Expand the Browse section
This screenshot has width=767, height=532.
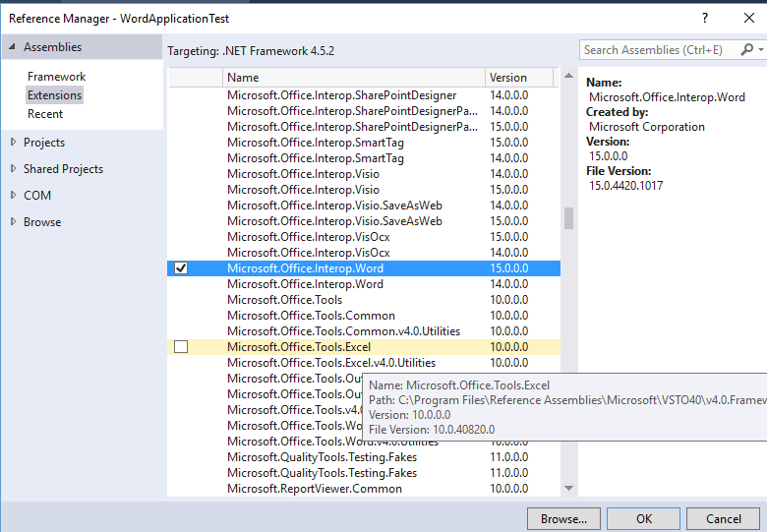pyautogui.click(x=13, y=222)
